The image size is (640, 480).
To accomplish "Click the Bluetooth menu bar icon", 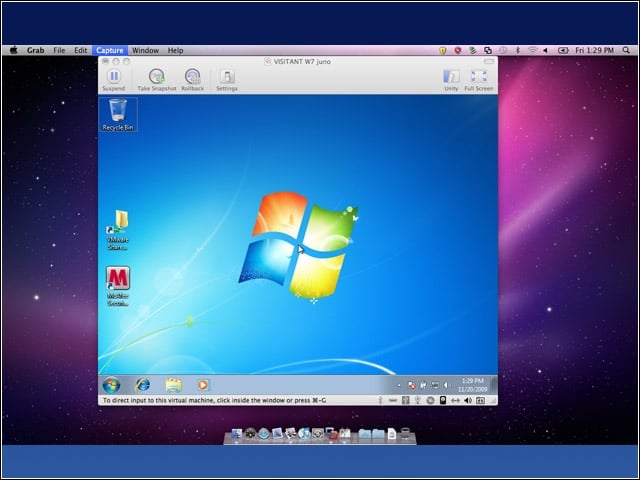I will pyautogui.click(x=518, y=50).
